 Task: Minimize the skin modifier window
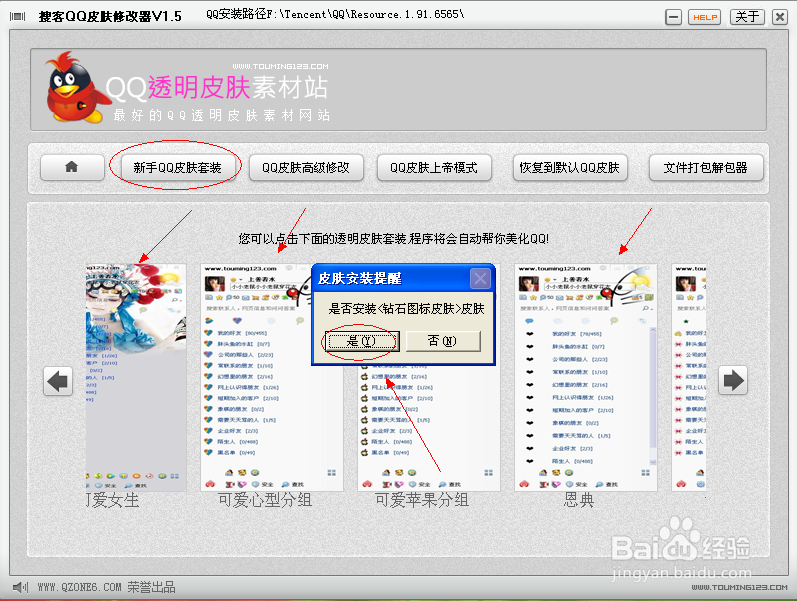(x=673, y=17)
